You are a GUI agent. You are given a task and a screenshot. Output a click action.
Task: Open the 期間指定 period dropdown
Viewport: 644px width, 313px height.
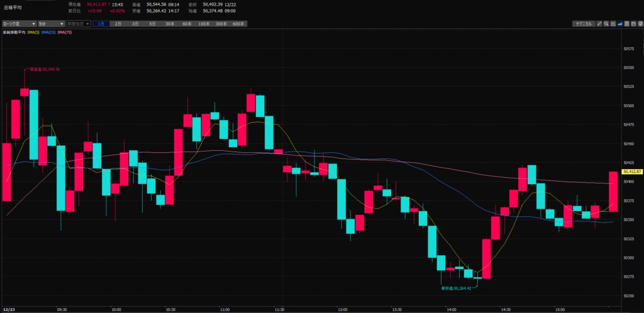78,24
